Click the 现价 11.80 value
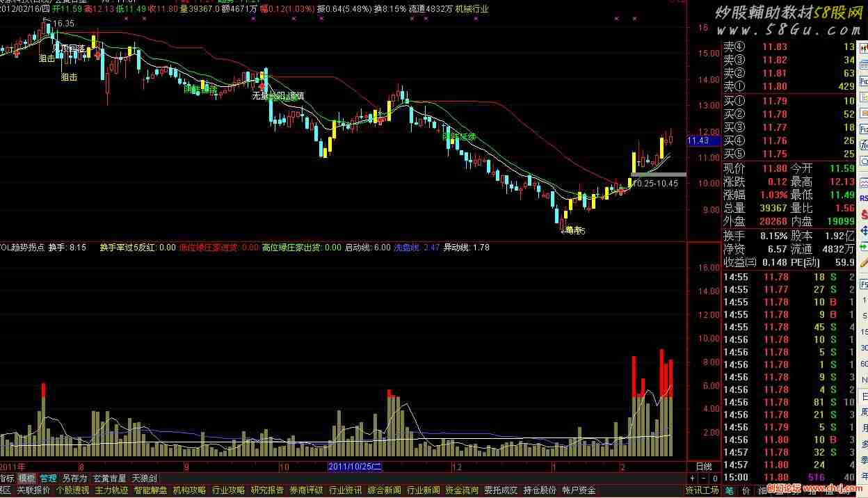The height and width of the screenshot is (498, 868). [x=775, y=168]
